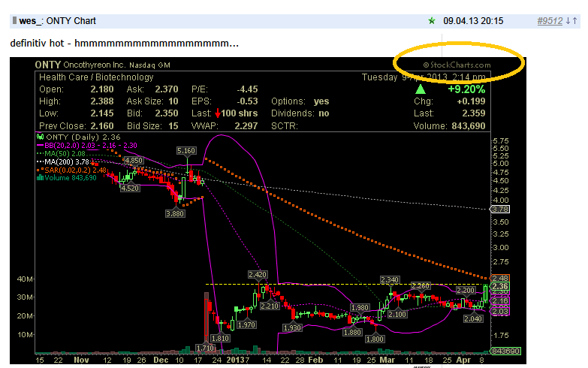Click the Open value 2.180

point(101,89)
